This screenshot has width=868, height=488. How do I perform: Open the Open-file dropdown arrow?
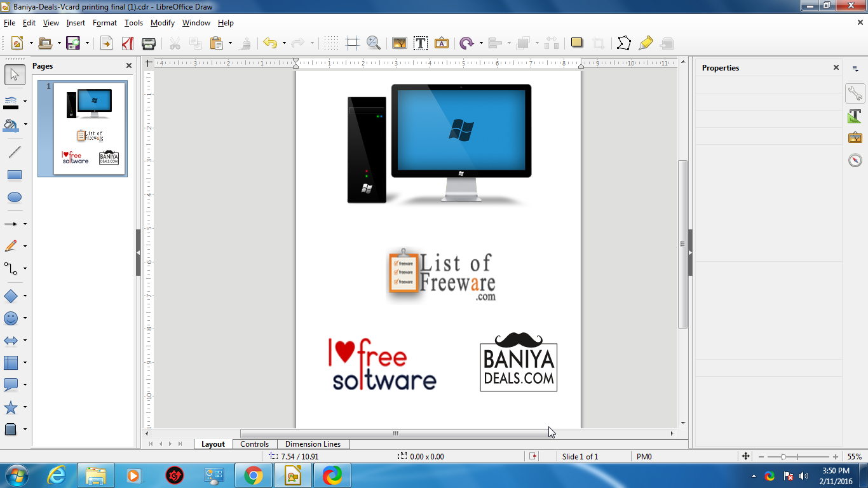pos(59,43)
